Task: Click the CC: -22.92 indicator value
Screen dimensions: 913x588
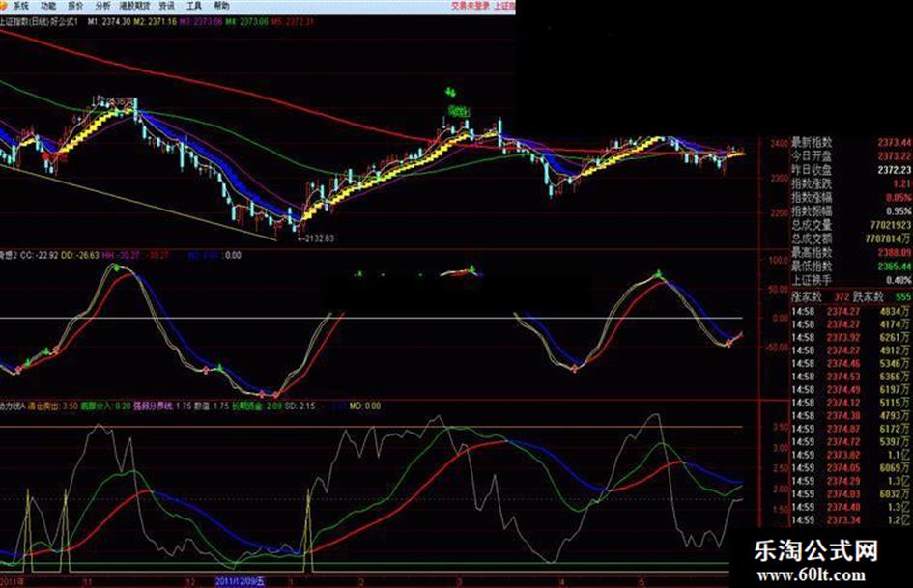Action: [x=39, y=255]
